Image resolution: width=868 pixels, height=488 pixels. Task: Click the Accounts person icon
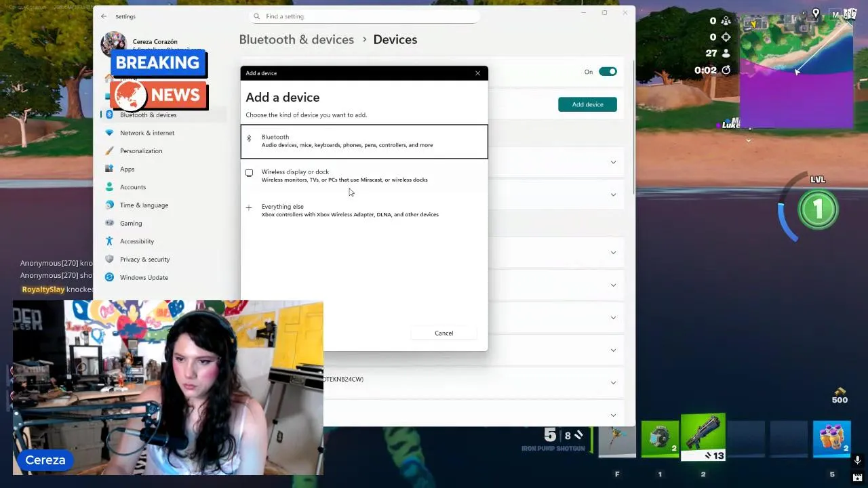pos(109,187)
